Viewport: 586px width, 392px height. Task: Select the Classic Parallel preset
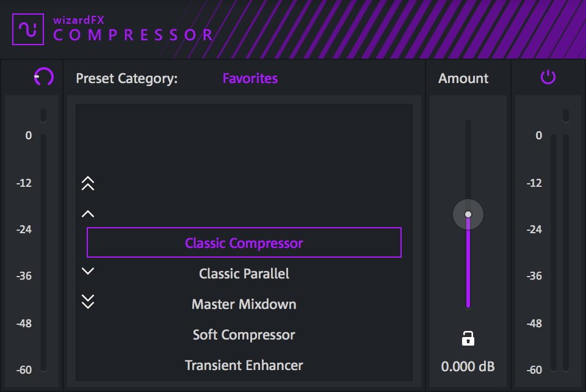(244, 274)
